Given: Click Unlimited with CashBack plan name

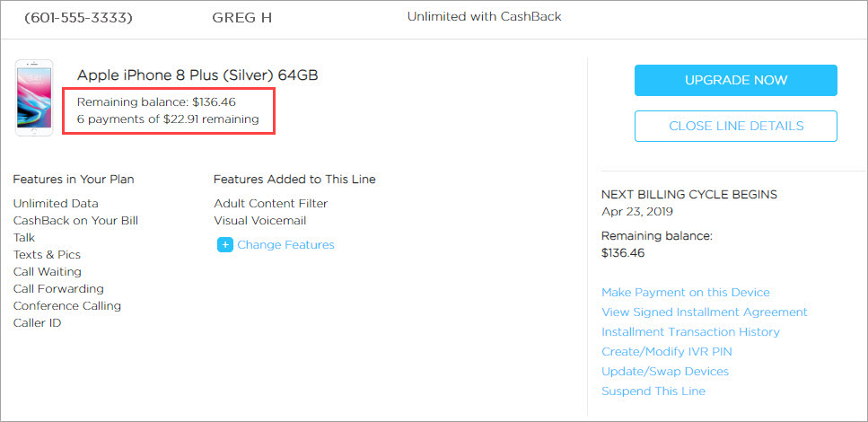Looking at the screenshot, I should click(484, 16).
